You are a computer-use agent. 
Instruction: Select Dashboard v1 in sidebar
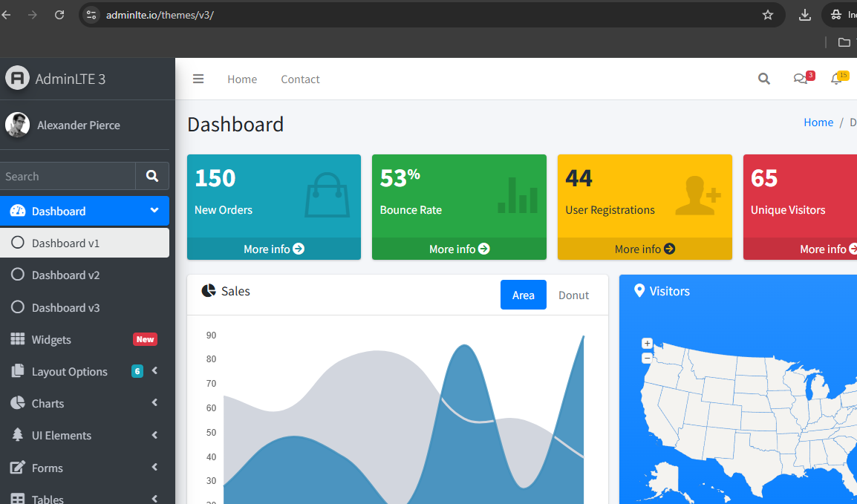[65, 243]
